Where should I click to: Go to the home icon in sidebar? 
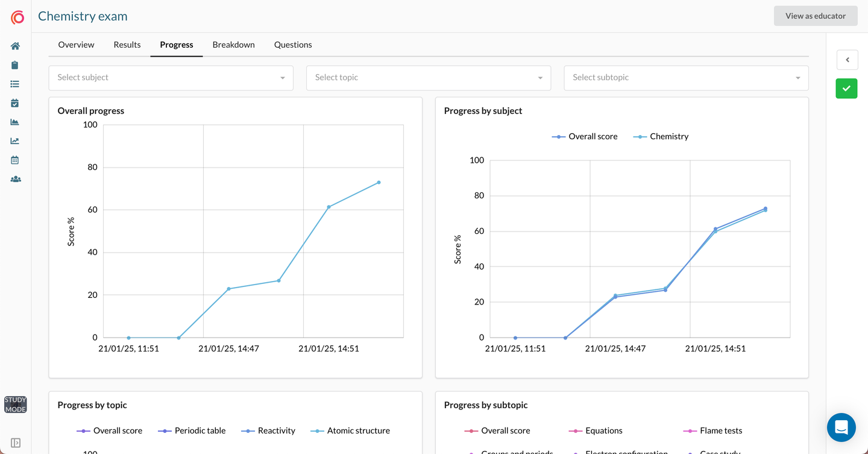pos(15,46)
